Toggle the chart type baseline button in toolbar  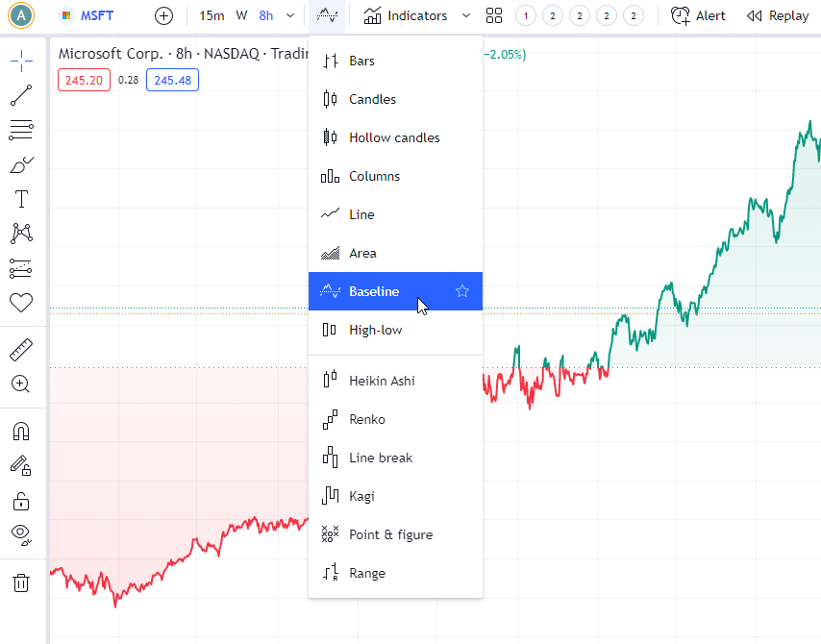327,15
